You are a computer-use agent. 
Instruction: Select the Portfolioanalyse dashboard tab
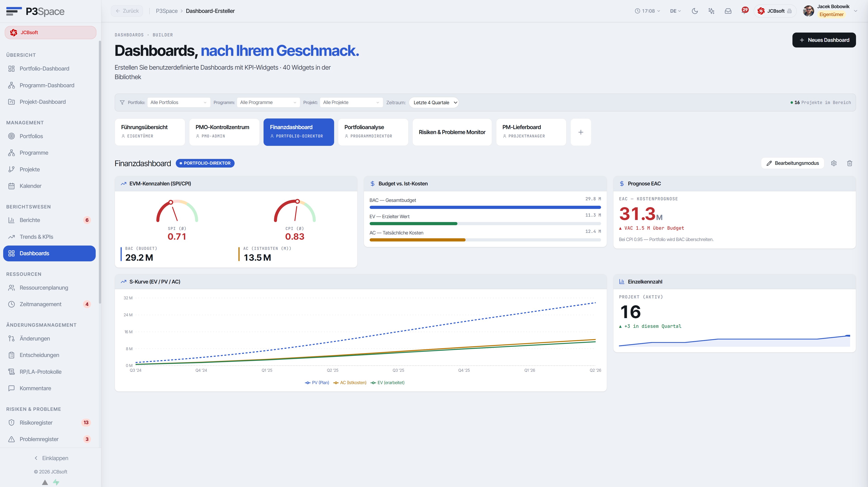point(373,132)
